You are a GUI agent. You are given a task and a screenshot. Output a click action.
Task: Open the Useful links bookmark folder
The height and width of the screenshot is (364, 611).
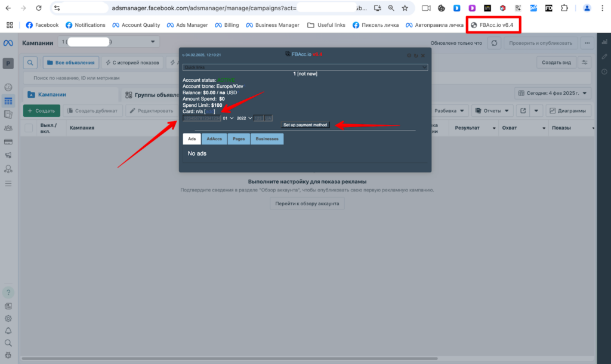(x=326, y=25)
